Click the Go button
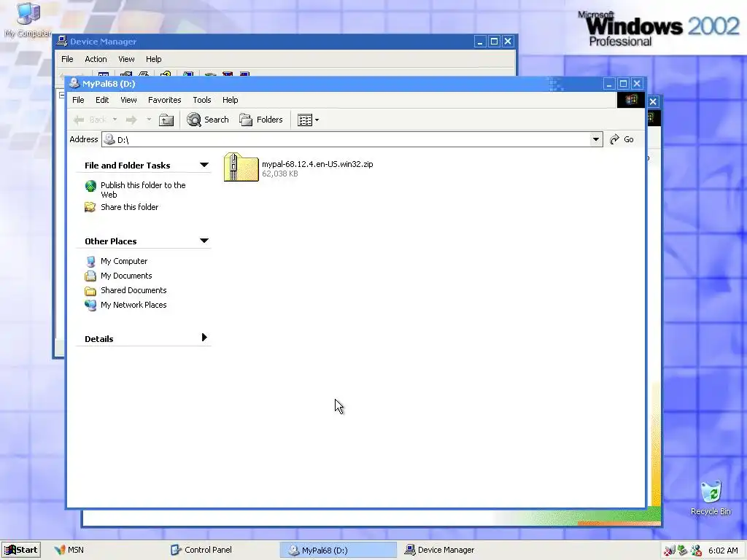The width and height of the screenshot is (747, 560). click(x=622, y=139)
